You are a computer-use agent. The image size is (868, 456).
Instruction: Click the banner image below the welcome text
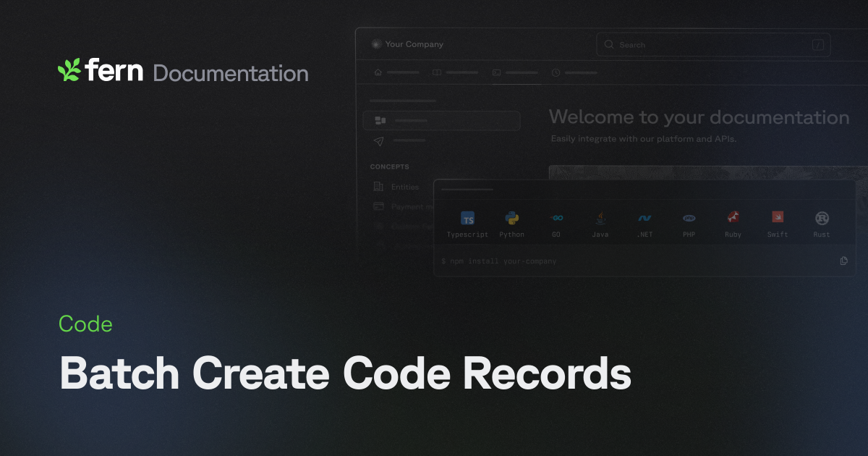coord(708,172)
